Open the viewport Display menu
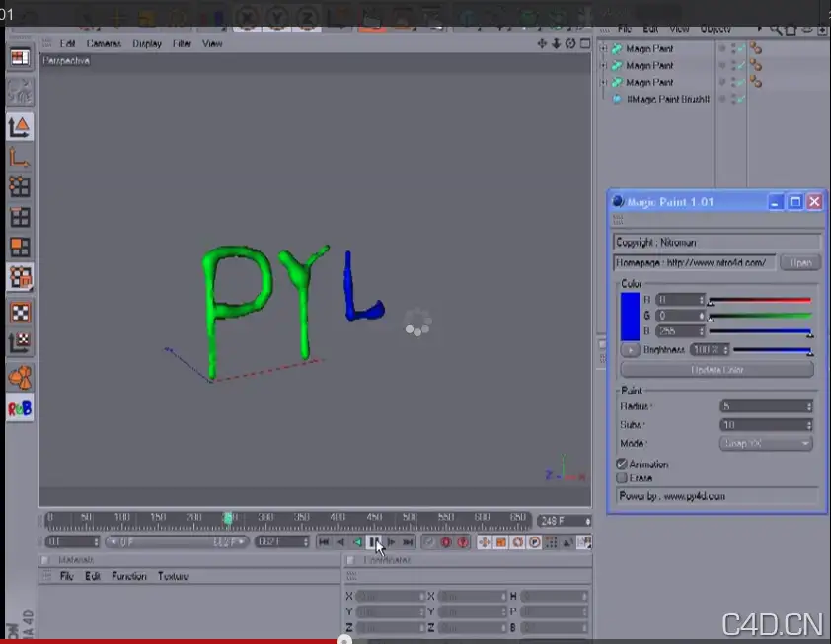Viewport: 831px width, 644px height. click(147, 44)
